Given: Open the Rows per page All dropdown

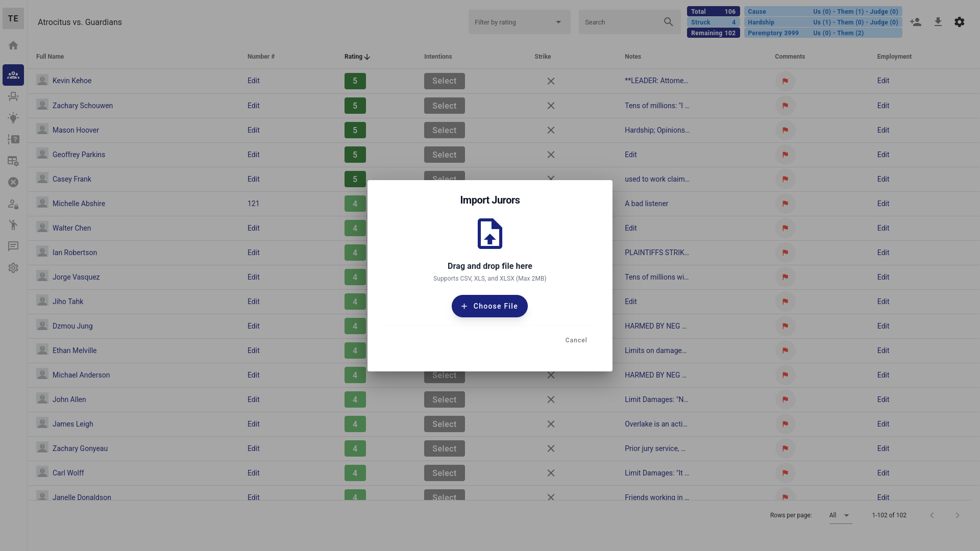Looking at the screenshot, I should (840, 515).
